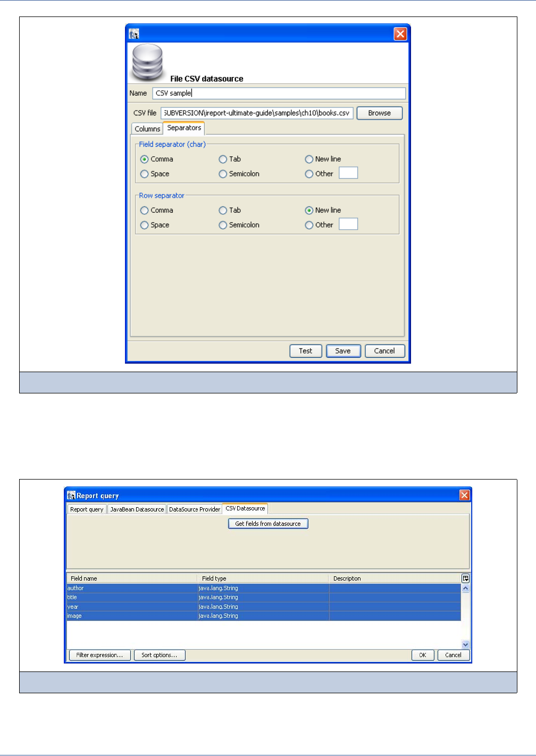Click OK in Report query window
Viewport: 536px width, 756px height.
click(423, 655)
